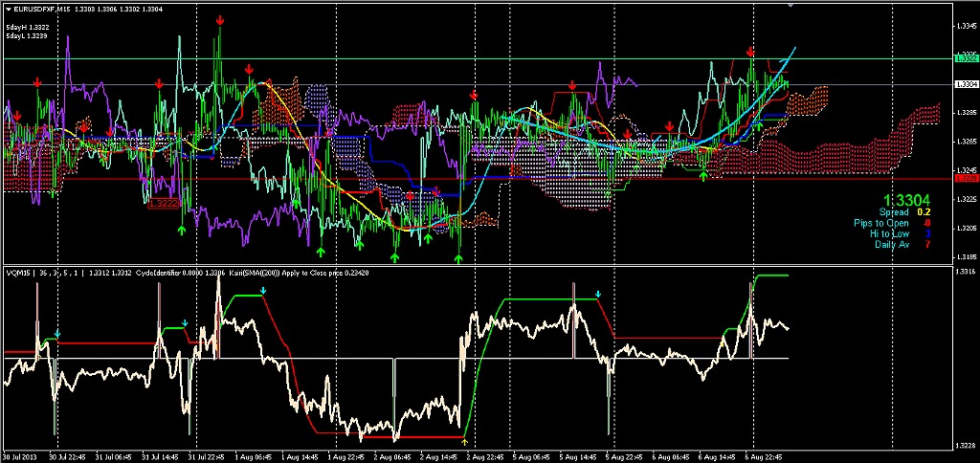This screenshot has height=463, width=980.
Task: Select the red 1.3223 price tag on the chart
Action: pyautogui.click(x=164, y=203)
